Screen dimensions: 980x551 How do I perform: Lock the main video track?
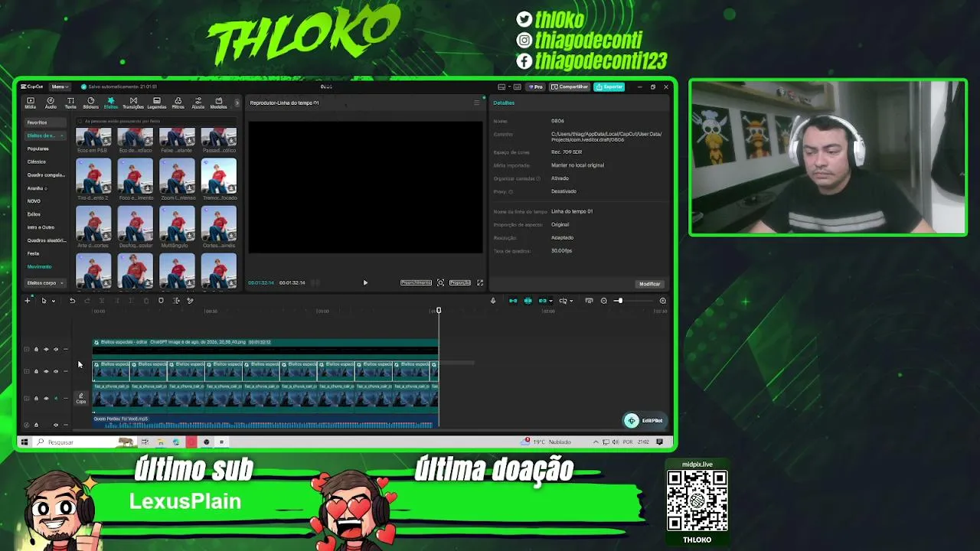pyautogui.click(x=36, y=398)
